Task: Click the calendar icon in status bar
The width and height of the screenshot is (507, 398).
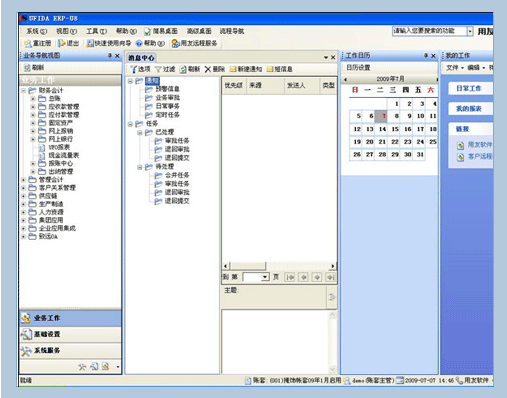Action: coord(400,380)
